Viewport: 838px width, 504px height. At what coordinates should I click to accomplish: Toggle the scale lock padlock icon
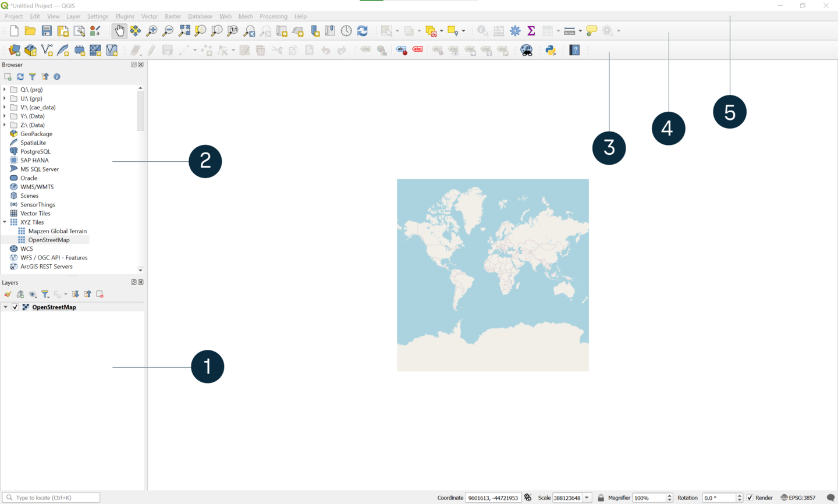[x=601, y=498]
